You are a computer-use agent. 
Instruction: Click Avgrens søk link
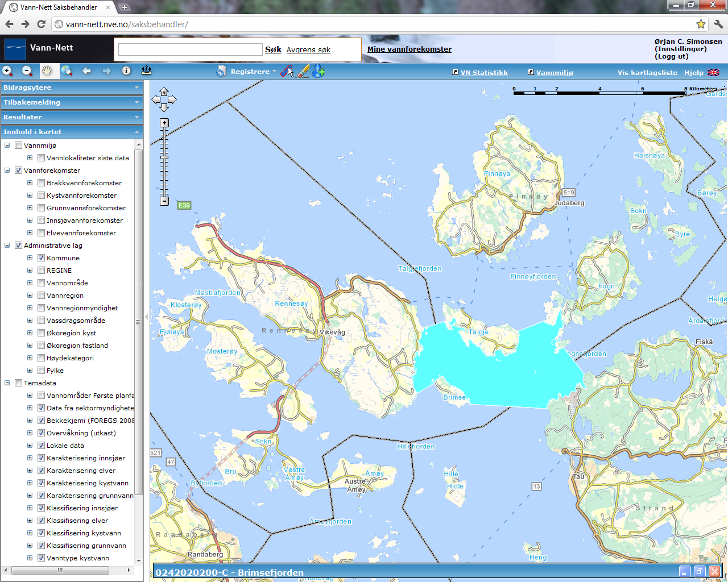point(308,50)
